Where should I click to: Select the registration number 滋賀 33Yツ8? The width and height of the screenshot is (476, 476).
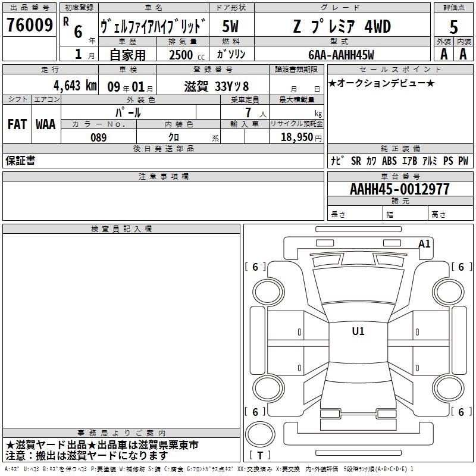click(216, 86)
